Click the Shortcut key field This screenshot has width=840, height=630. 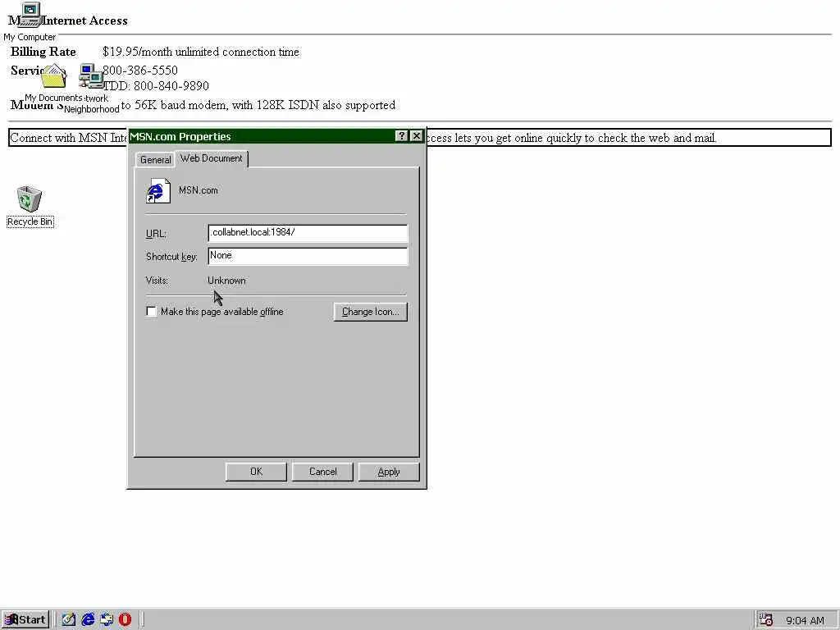[308, 256]
